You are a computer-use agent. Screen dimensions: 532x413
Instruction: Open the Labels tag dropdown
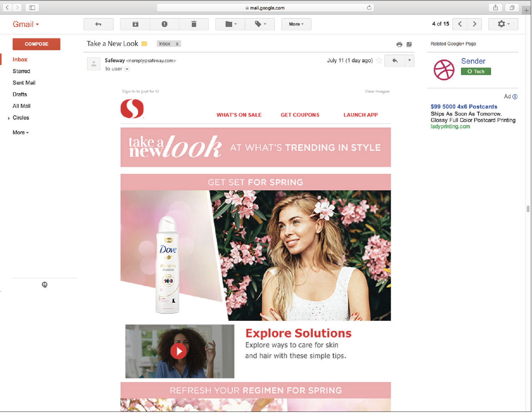pos(260,24)
